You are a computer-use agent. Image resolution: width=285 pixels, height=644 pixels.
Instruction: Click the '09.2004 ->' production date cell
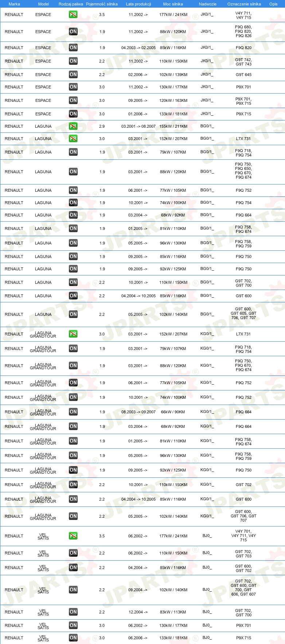pos(138,590)
